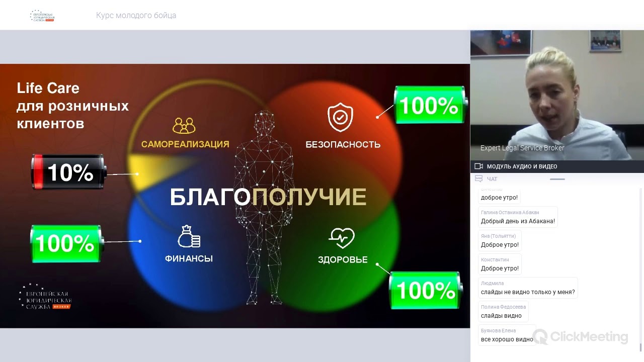Click the presenter video thumbnail
The image size is (644, 362).
[x=557, y=95]
